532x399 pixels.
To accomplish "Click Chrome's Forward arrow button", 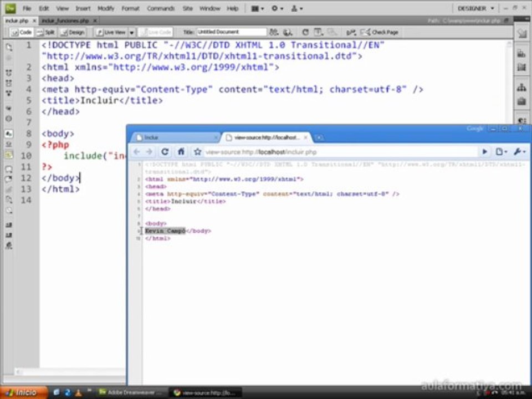I will 149,152.
